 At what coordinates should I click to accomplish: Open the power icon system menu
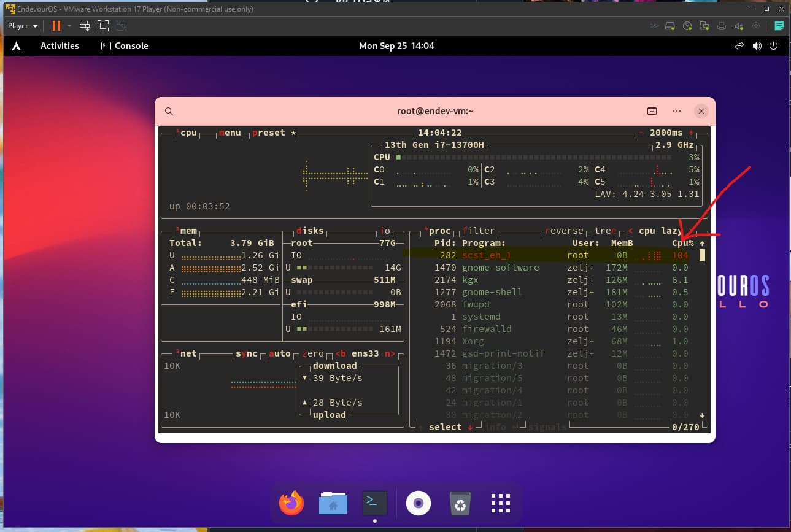click(773, 46)
